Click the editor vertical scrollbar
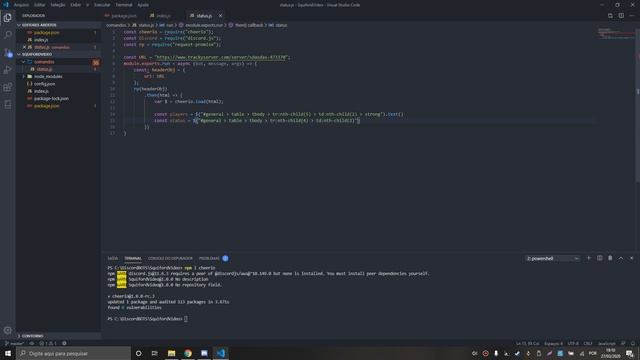The width and height of the screenshot is (640, 360). [x=638, y=106]
